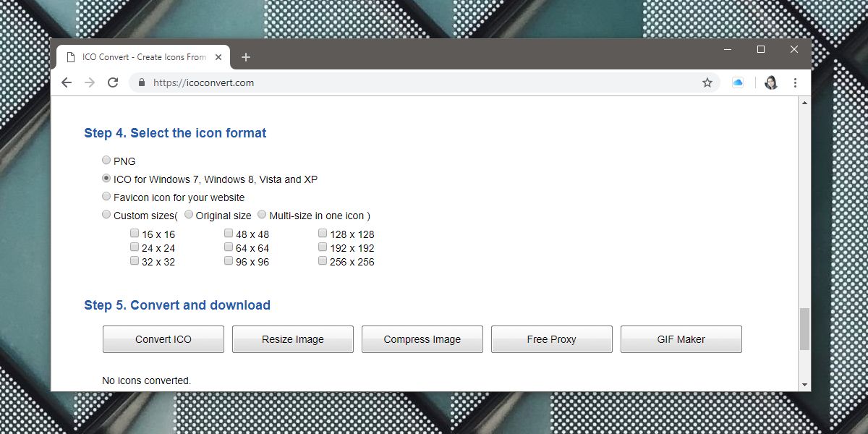
Task: Select Multi-size in one icon
Action: pyautogui.click(x=261, y=214)
